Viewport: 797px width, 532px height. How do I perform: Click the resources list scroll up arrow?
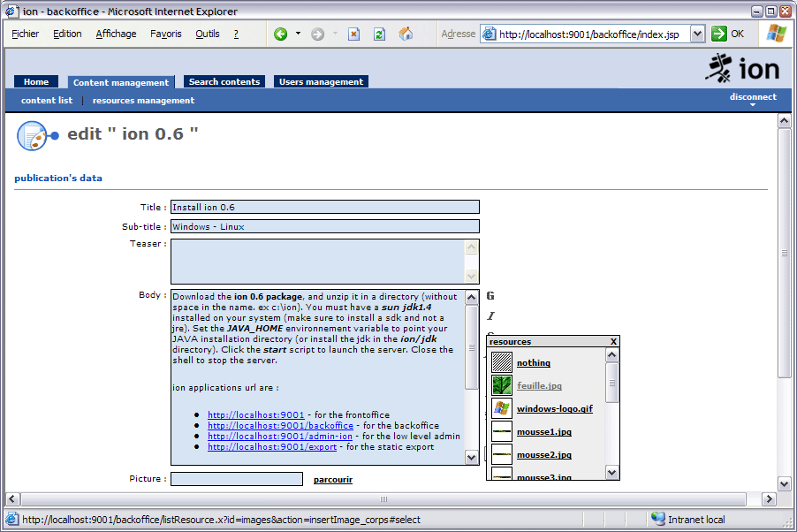[612, 354]
